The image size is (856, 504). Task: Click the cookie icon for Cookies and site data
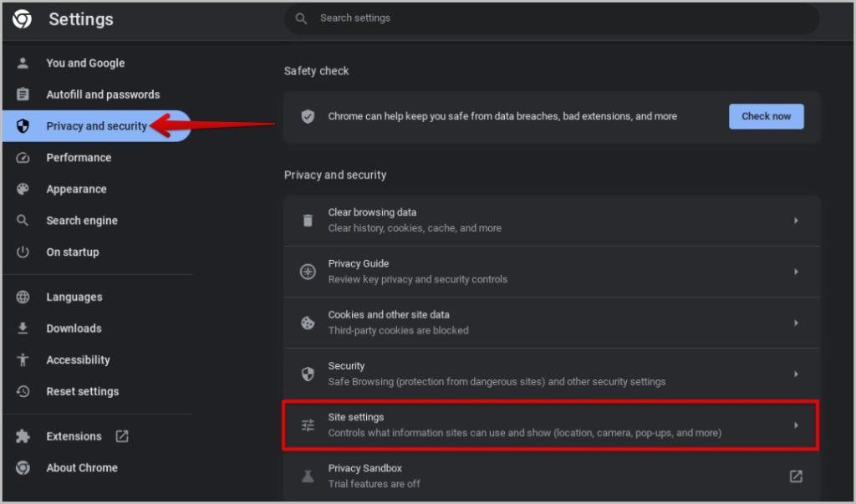pos(308,323)
